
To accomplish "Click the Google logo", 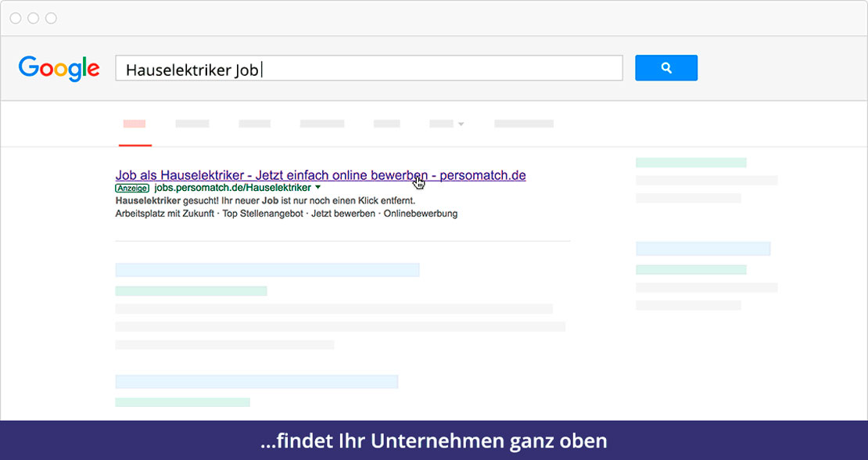I will tap(59, 68).
